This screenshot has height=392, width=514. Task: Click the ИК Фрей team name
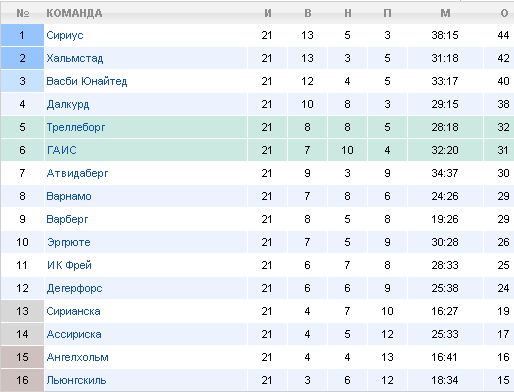coord(69,265)
